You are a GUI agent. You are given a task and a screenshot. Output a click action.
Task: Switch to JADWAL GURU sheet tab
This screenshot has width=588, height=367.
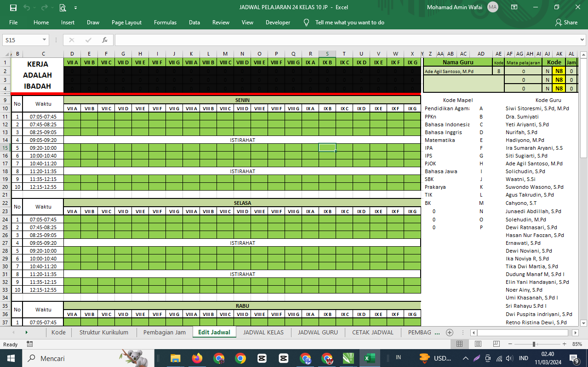coord(318,333)
